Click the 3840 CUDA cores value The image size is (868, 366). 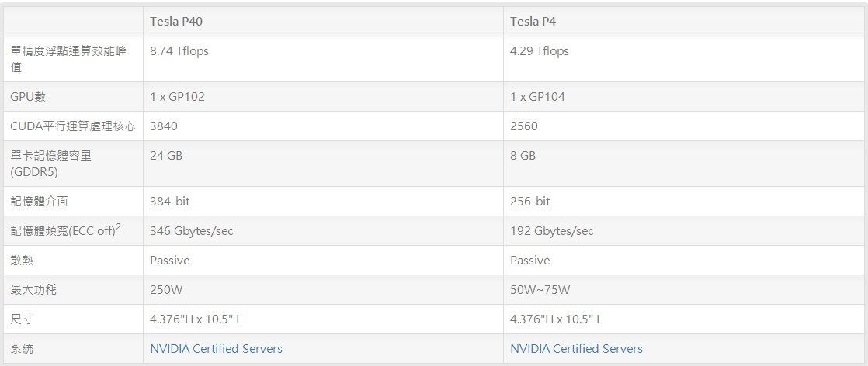(x=164, y=126)
